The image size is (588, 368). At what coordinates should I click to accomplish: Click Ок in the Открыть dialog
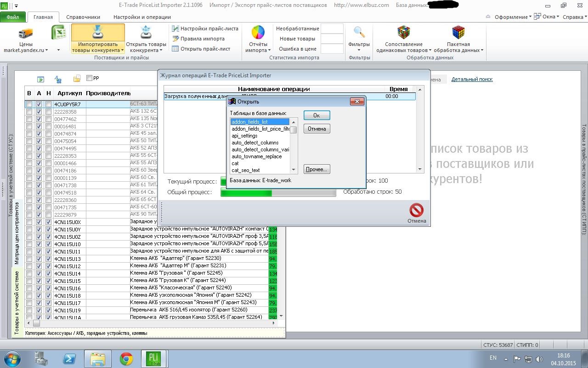317,115
